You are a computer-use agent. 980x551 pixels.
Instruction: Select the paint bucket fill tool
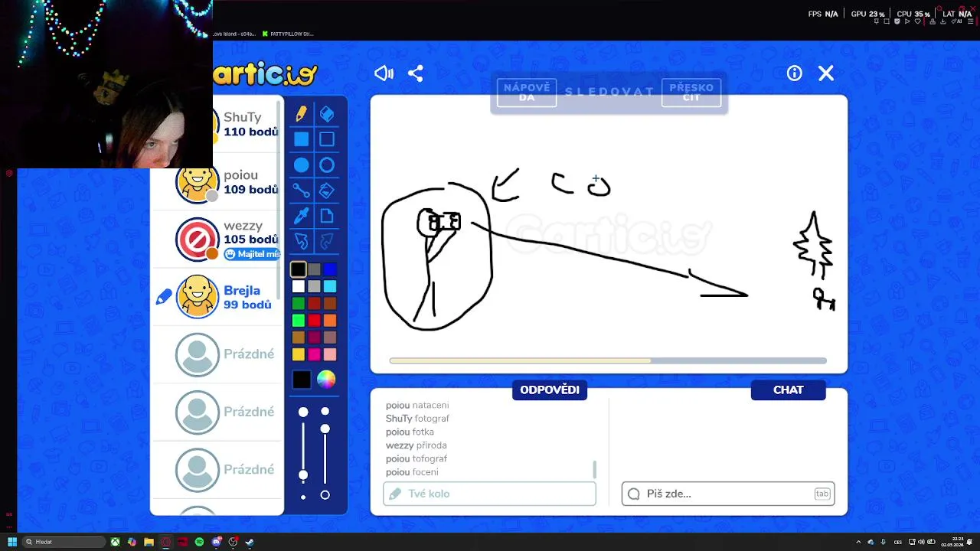(x=327, y=191)
